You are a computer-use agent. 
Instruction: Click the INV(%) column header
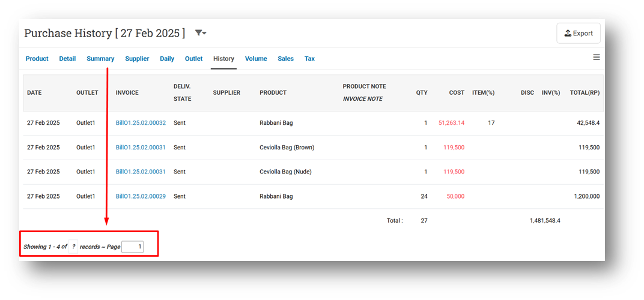(x=551, y=93)
